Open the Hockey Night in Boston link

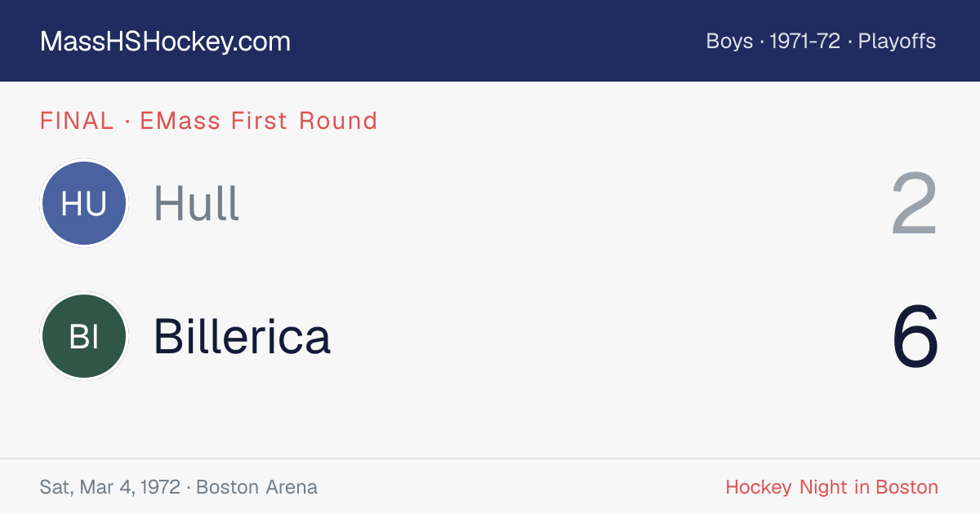(x=831, y=487)
